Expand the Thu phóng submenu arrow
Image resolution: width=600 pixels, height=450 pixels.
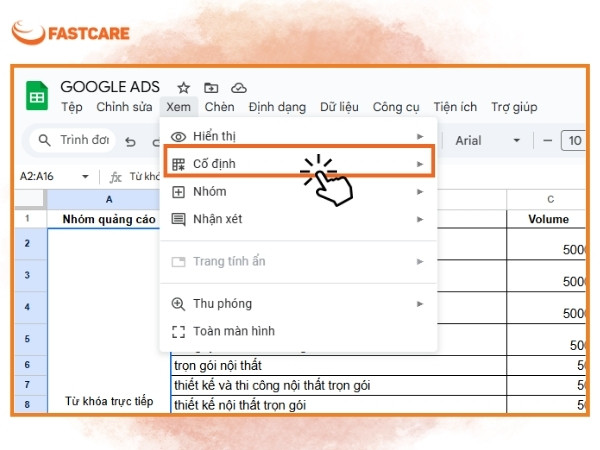tap(420, 304)
